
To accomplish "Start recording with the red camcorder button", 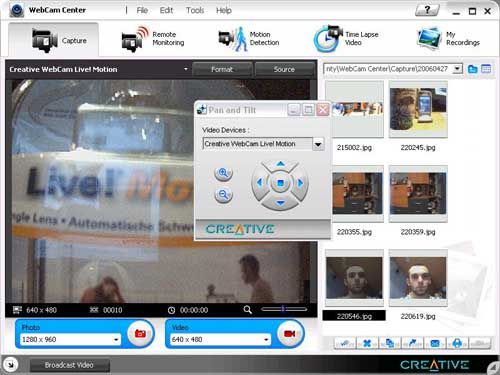I will click(290, 333).
